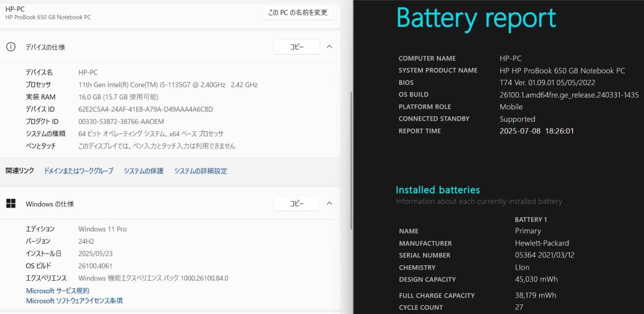The height and width of the screenshot is (314, 644).
Task: Select serial number 05364 2021/03/12
Action: coord(545,255)
